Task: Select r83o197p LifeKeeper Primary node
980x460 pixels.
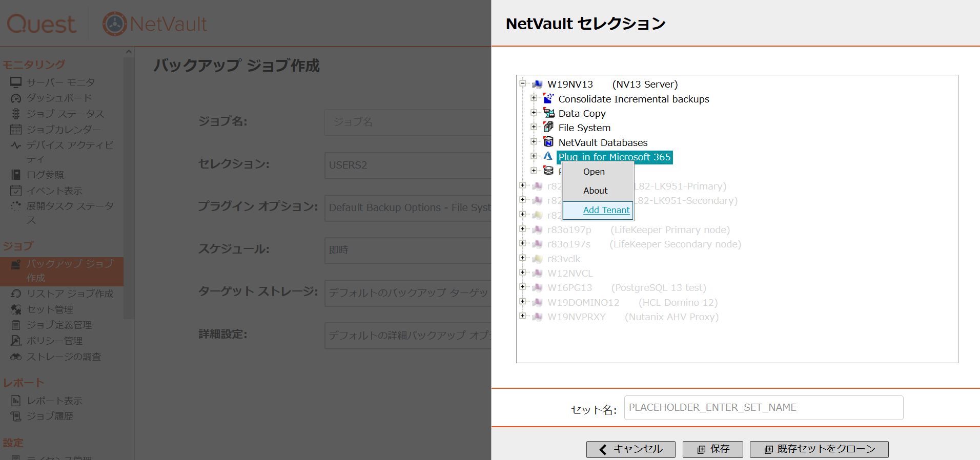Action: click(x=639, y=229)
